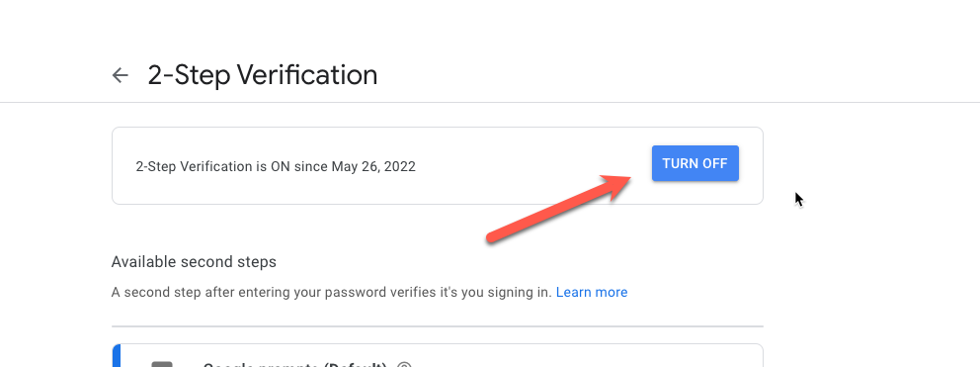Screen dimensions: 980x367
Task: Select the Google prompts (Default) card heading
Action: 295,364
